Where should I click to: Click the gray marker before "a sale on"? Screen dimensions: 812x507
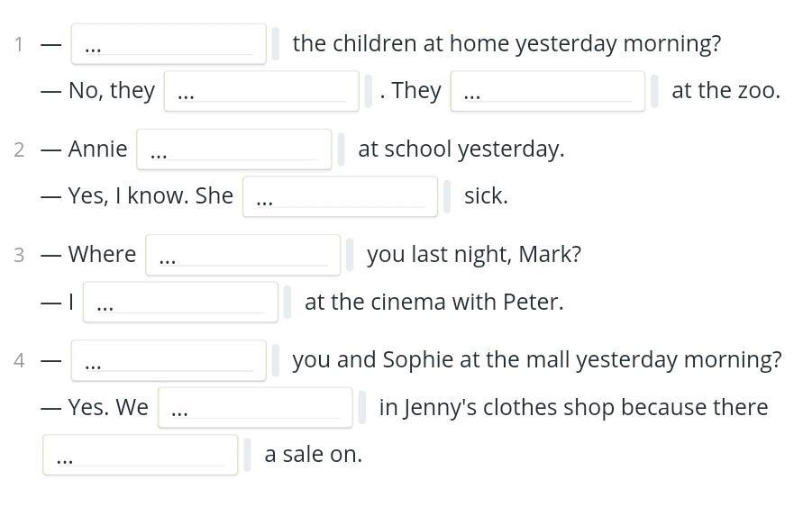click(247, 455)
